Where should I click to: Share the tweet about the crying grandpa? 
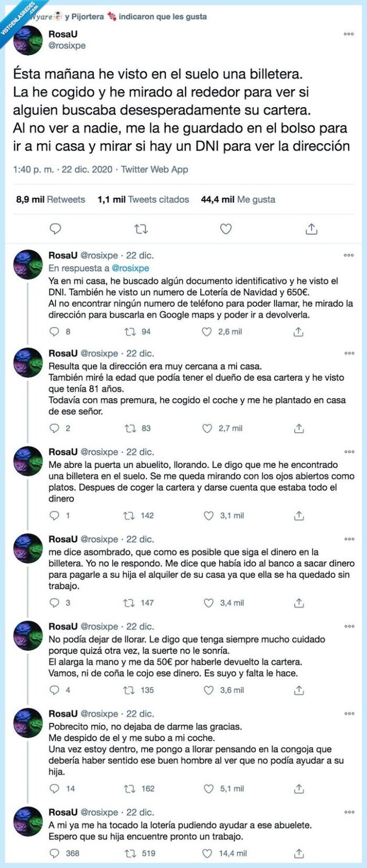coord(299,516)
